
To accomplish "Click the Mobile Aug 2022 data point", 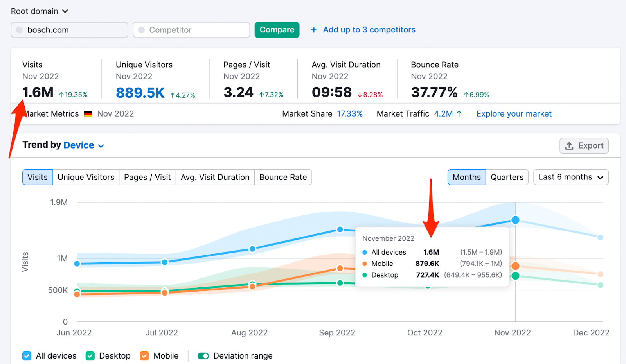I will [x=252, y=287].
